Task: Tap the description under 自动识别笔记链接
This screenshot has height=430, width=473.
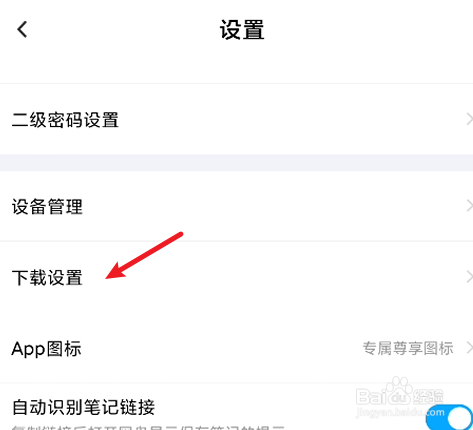Action: point(148,427)
